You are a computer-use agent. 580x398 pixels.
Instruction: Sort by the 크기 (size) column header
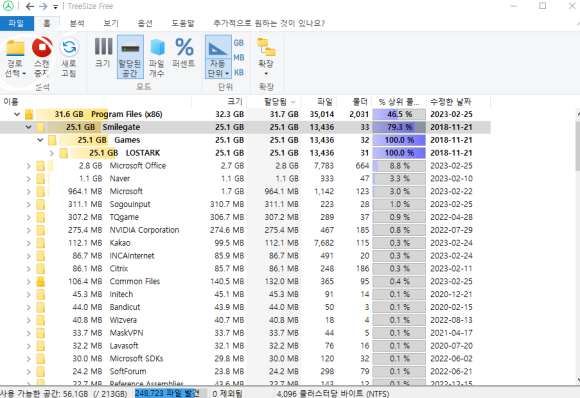coord(219,101)
